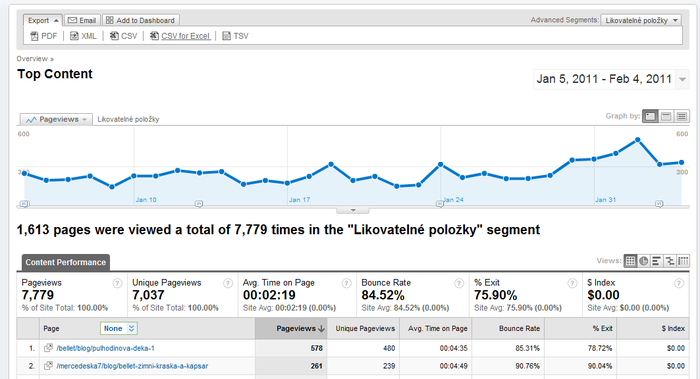Viewport: 700px width, 379px height.
Task: Graph by month icon
Action: pyautogui.click(x=682, y=117)
